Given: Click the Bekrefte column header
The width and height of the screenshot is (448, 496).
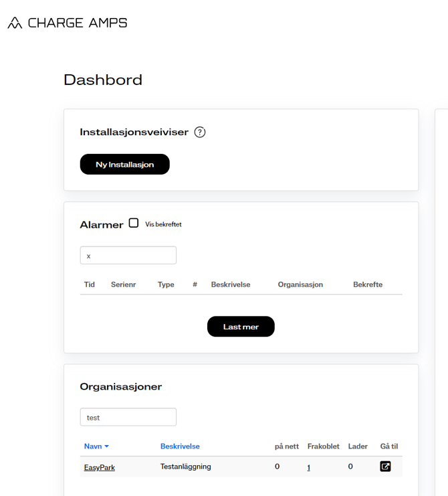Looking at the screenshot, I should pyautogui.click(x=368, y=284).
